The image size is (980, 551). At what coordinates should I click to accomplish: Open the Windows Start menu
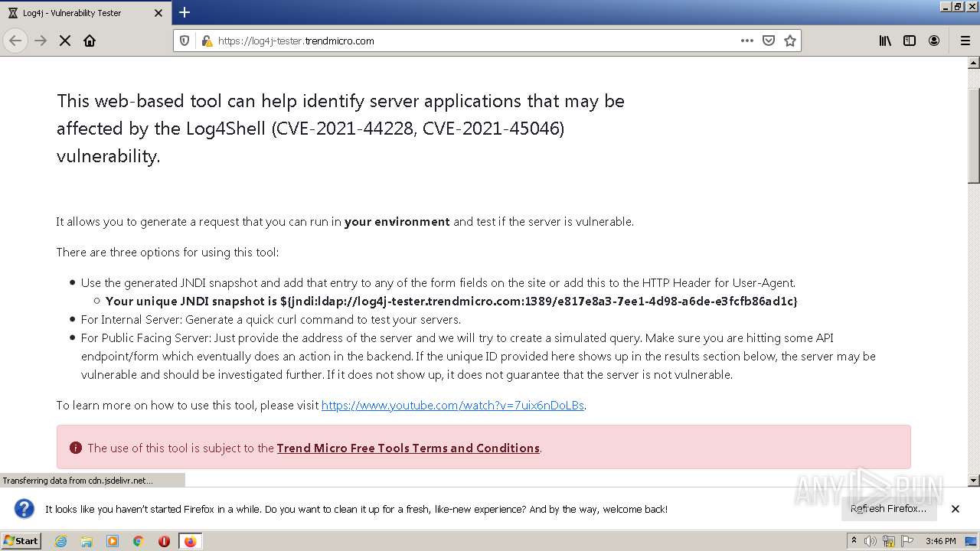(21, 541)
